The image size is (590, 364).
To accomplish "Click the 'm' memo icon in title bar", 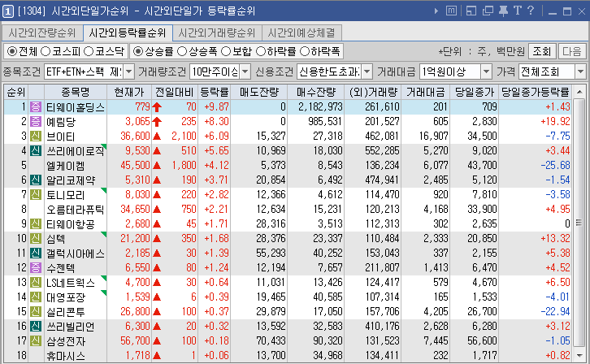I will point(451,11).
